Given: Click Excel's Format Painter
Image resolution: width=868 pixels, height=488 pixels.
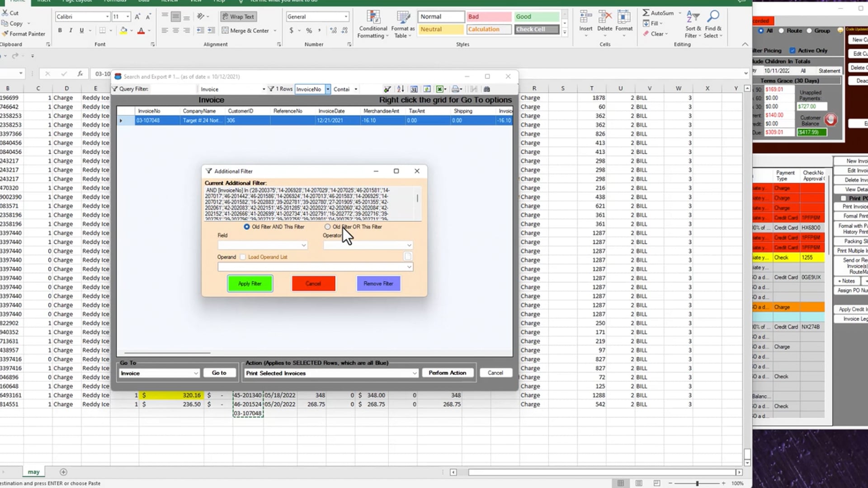Looking at the screenshot, I should pyautogui.click(x=24, y=34).
